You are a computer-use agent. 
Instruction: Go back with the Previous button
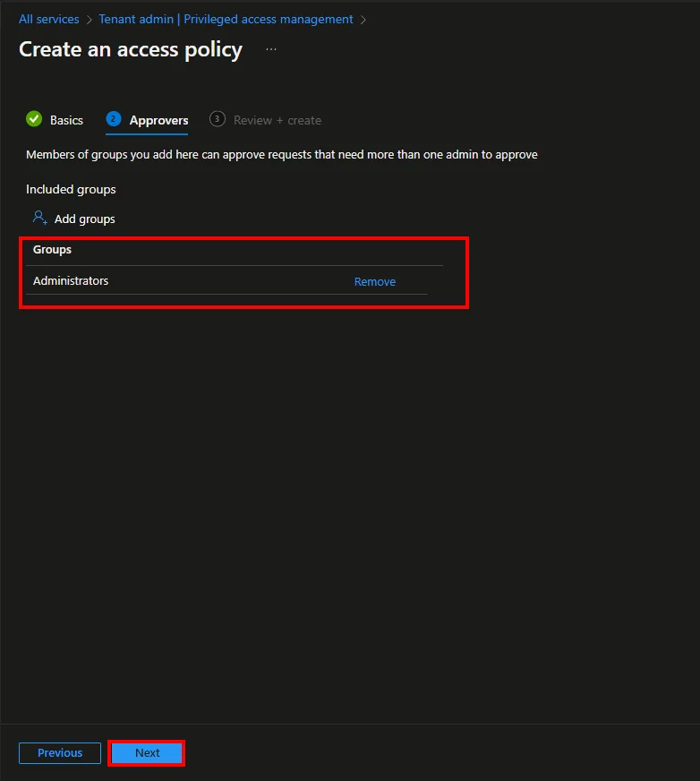60,752
